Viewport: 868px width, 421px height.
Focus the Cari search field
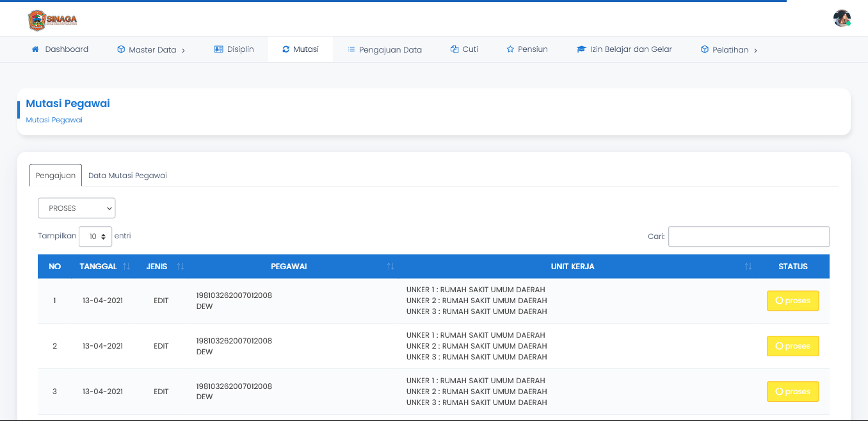tap(748, 236)
